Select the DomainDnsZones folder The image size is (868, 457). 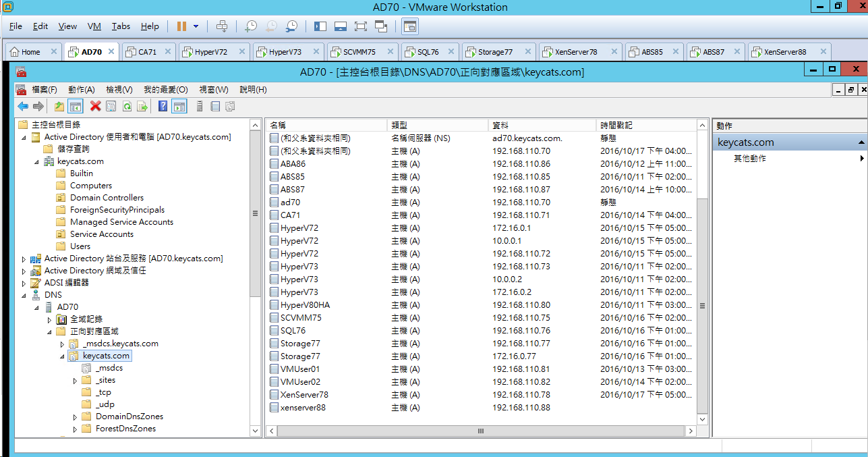click(129, 416)
